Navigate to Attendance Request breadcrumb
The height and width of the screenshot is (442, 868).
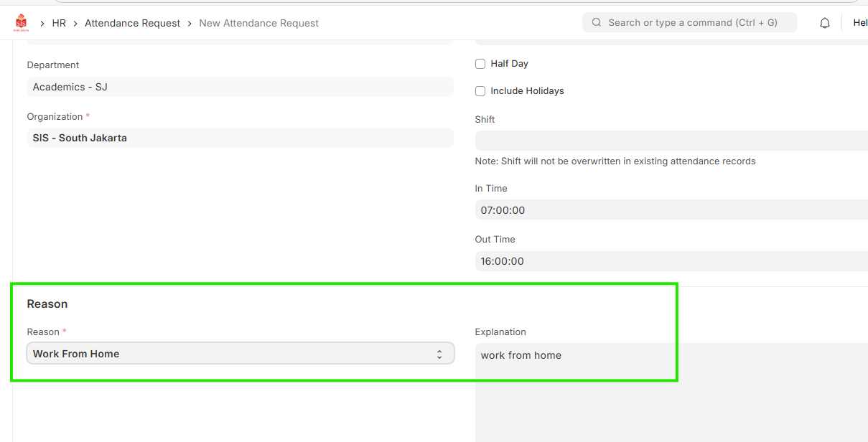tap(132, 23)
